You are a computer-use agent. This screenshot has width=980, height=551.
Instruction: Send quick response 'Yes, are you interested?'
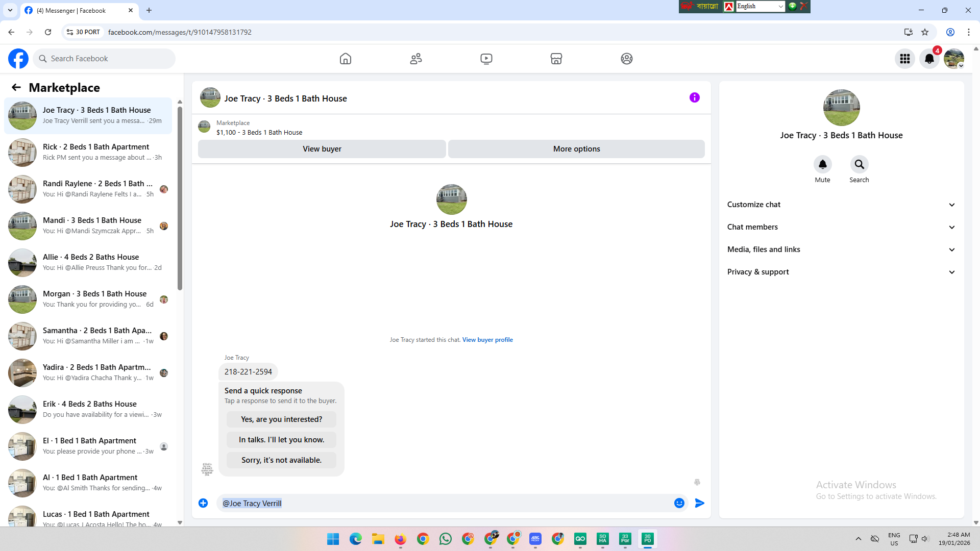[282, 419]
